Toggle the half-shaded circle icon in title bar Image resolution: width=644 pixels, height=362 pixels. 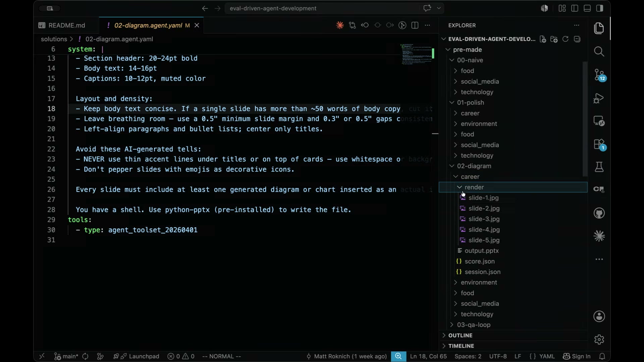[x=544, y=8]
